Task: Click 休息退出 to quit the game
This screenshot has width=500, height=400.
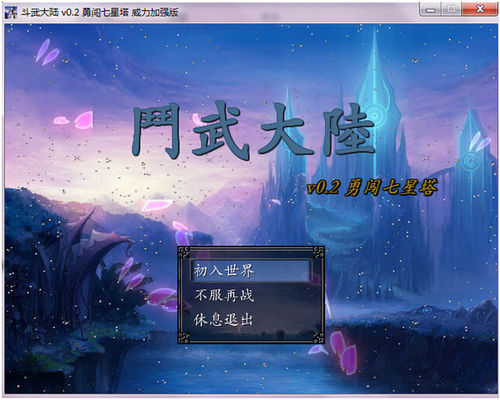Action: tap(223, 320)
